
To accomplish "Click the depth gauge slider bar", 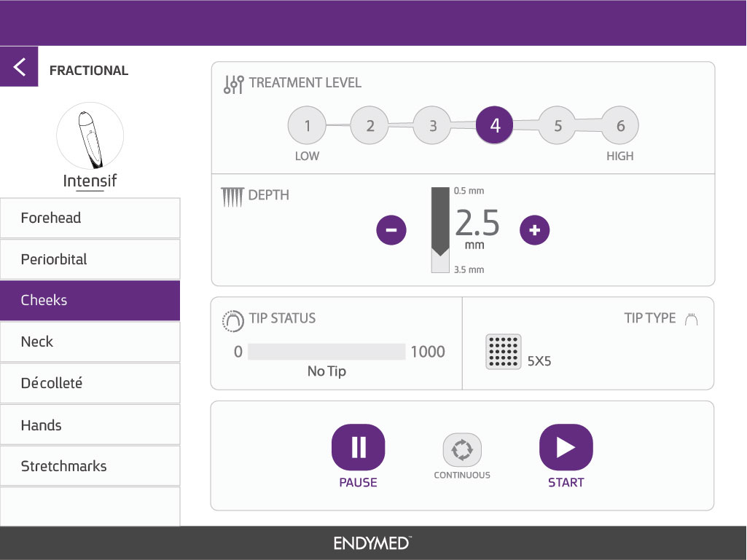I will point(440,230).
